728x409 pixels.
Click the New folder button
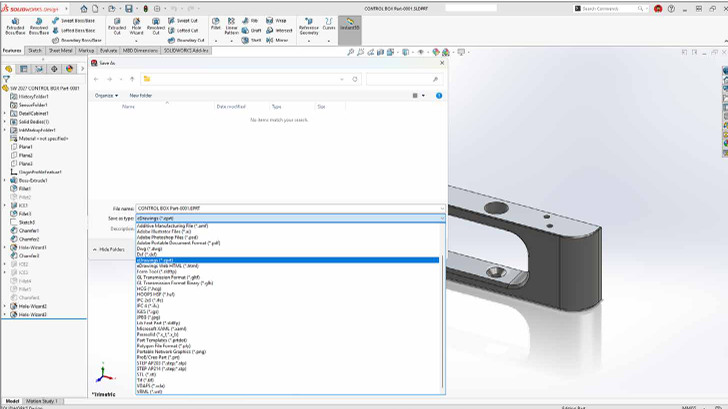(141, 96)
